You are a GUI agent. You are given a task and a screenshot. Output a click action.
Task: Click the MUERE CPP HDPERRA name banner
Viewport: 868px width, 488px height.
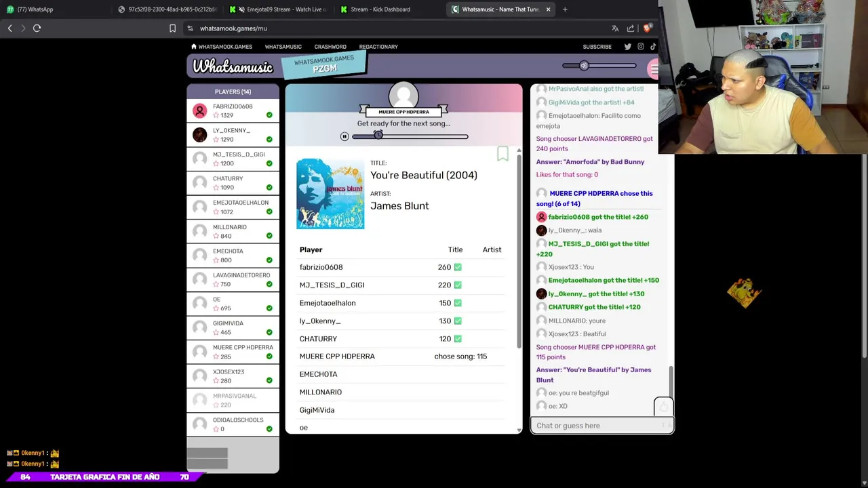403,112
